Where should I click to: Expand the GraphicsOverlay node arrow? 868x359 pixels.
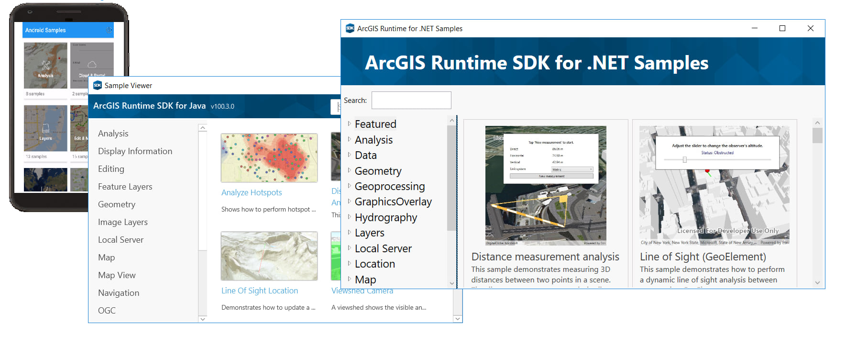(x=349, y=201)
